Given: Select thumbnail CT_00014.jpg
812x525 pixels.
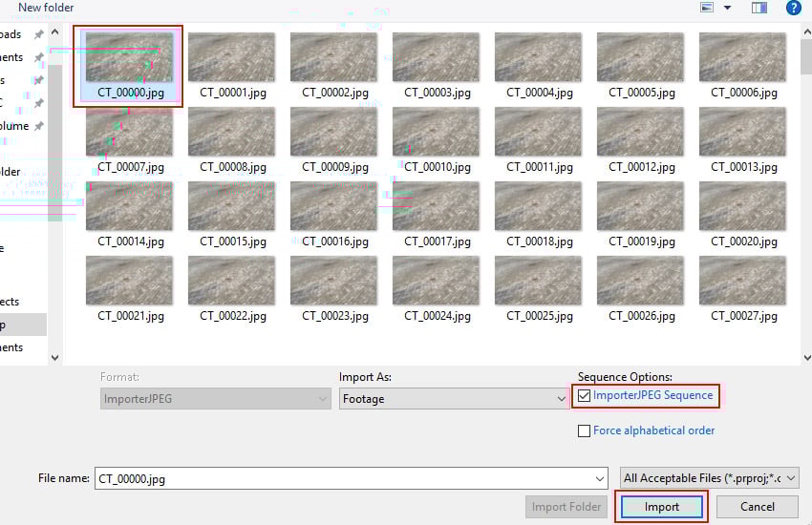Looking at the screenshot, I should (x=129, y=206).
